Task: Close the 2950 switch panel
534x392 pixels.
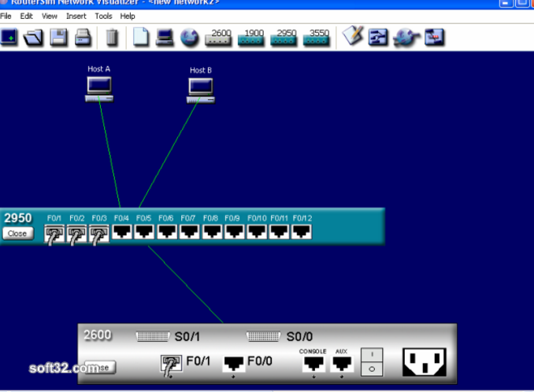Action: [18, 234]
